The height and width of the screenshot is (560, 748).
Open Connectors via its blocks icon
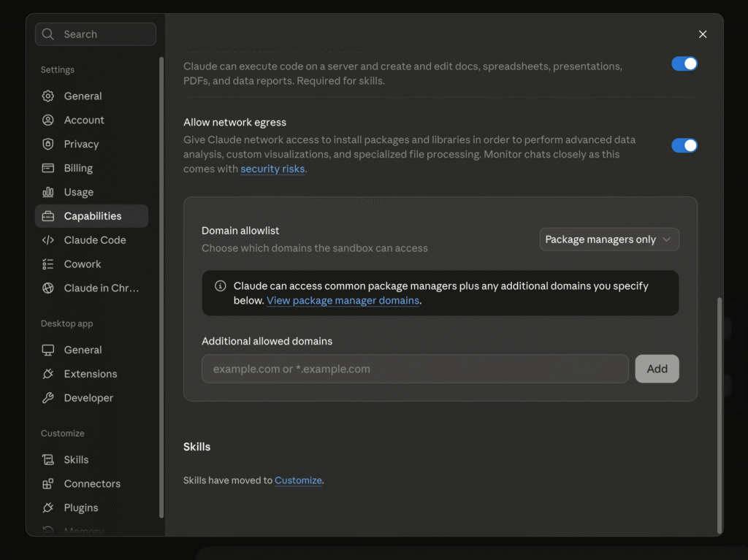point(47,483)
